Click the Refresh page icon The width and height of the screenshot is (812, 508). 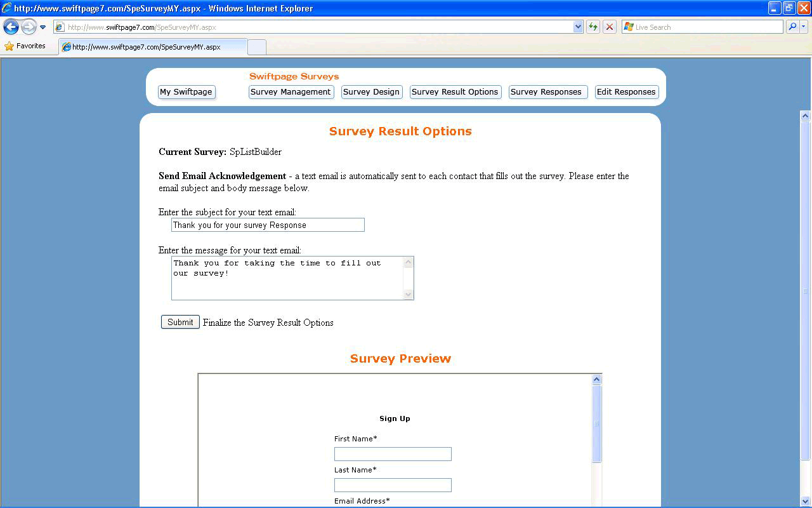(593, 27)
